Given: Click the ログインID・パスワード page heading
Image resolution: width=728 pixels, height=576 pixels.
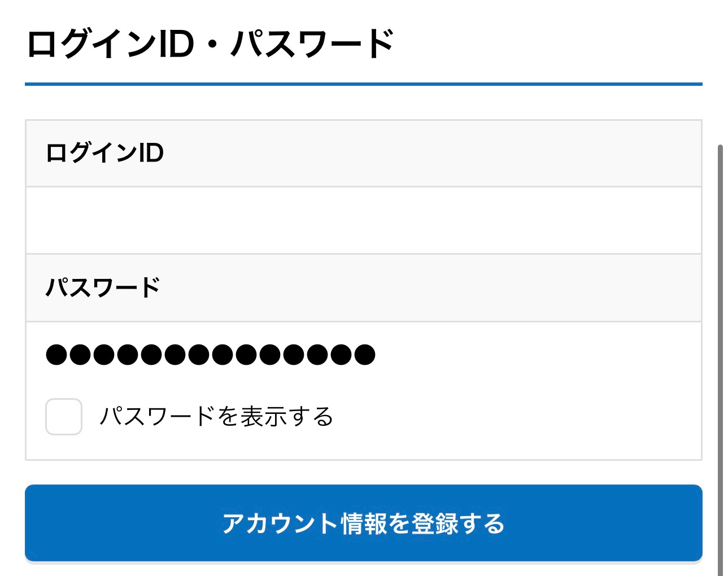Looking at the screenshot, I should tap(210, 44).
